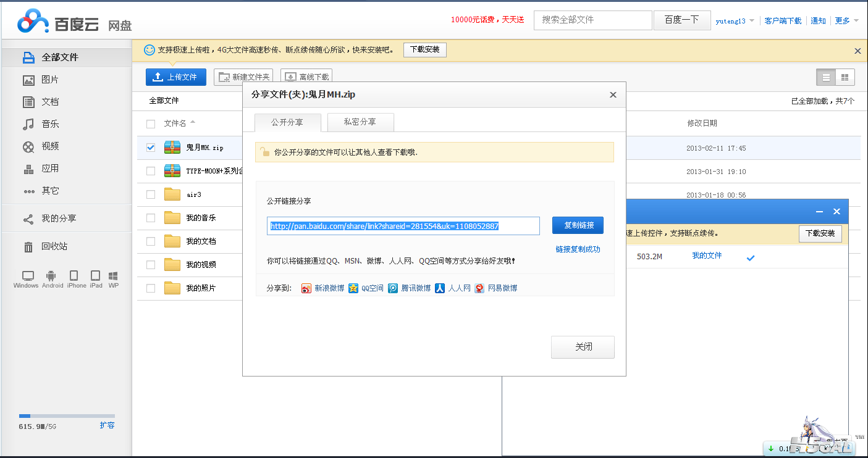The image size is (868, 458).
Task: Click the 百度一下 search button
Action: tap(681, 20)
